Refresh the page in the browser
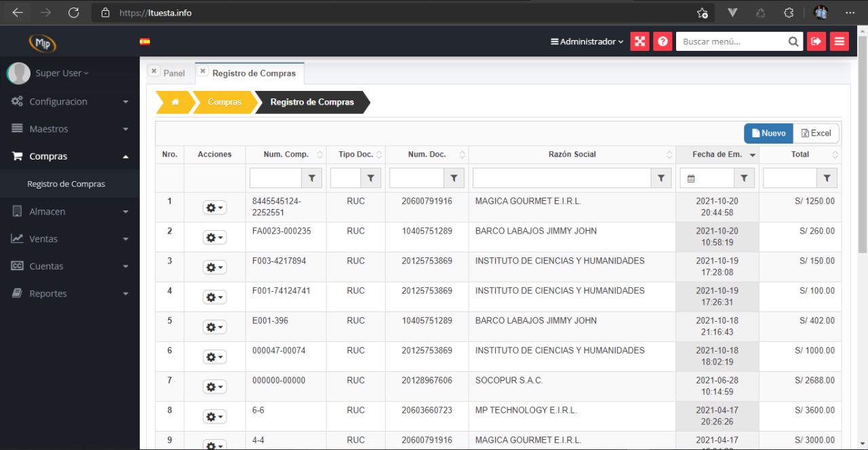This screenshot has width=868, height=450. [74, 12]
